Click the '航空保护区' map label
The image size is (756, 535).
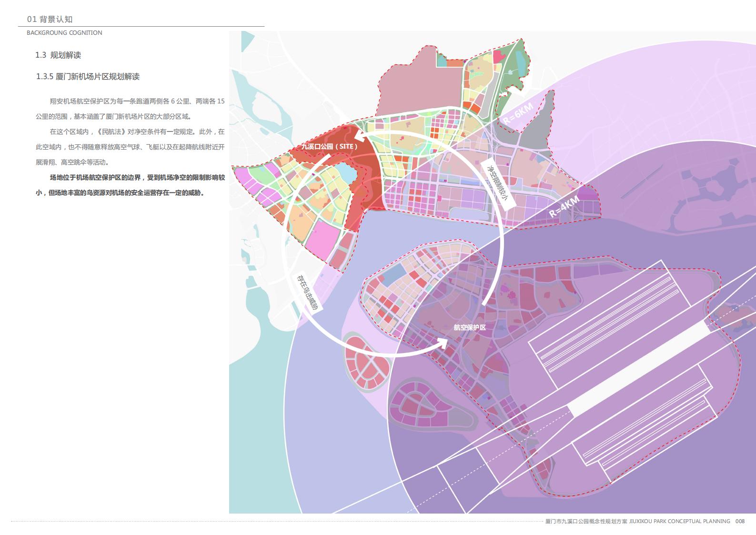pos(469,328)
